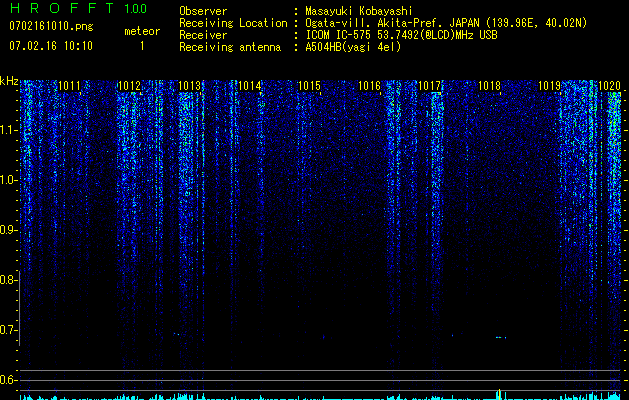Click time marker 1014
Image resolution: width=629 pixels, height=400 pixels.
250,85
